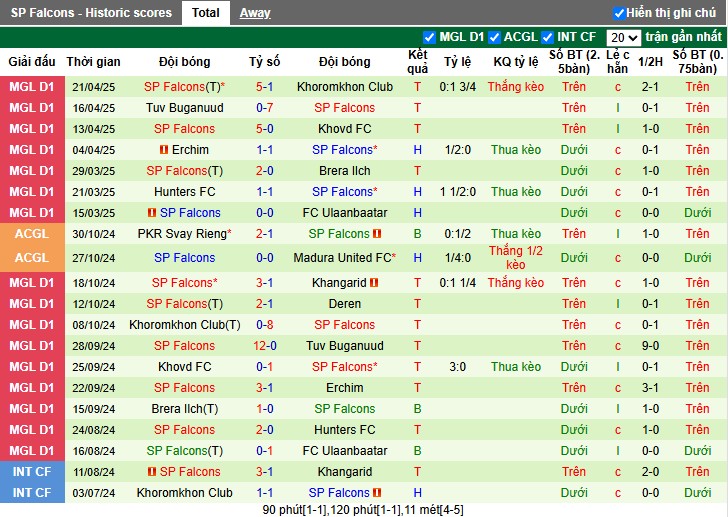728x517 pixels.
Task: Click 'Thắng 1/2 kèo' result on 27/10/24
Action: (x=516, y=258)
